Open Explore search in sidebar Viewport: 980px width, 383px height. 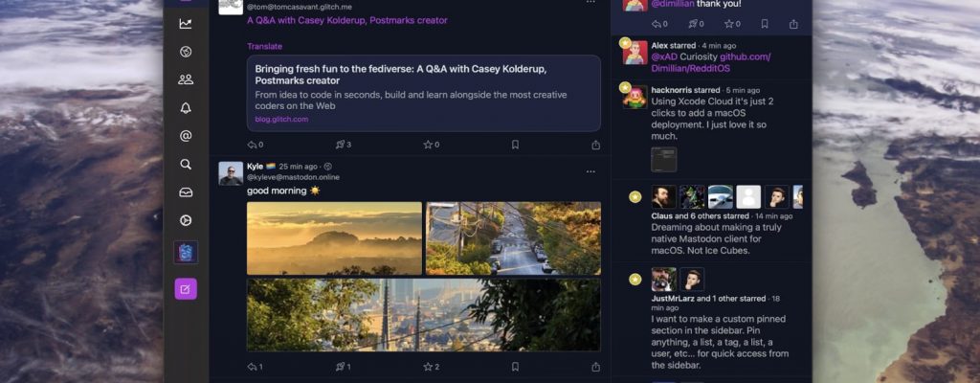click(x=186, y=164)
